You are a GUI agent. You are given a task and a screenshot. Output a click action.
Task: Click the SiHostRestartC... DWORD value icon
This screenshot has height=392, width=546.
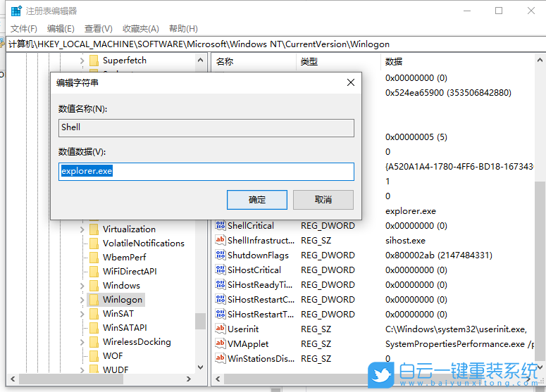click(220, 299)
